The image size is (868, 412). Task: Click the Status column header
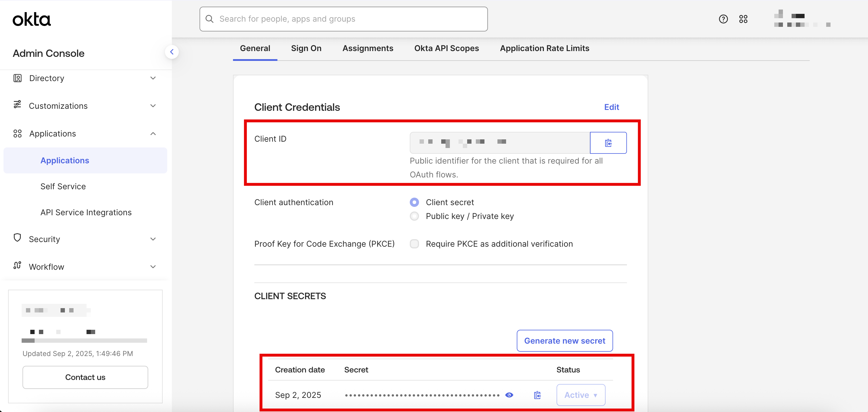point(568,370)
